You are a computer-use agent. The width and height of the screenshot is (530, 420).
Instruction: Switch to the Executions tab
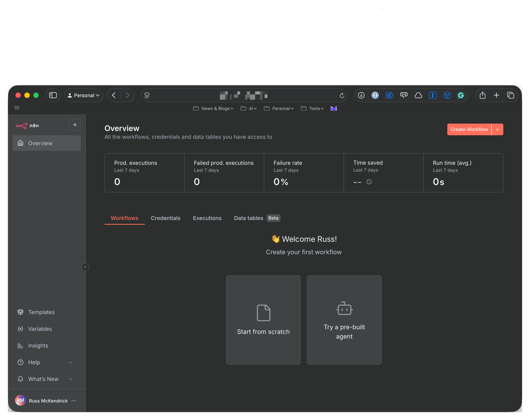pyautogui.click(x=207, y=218)
